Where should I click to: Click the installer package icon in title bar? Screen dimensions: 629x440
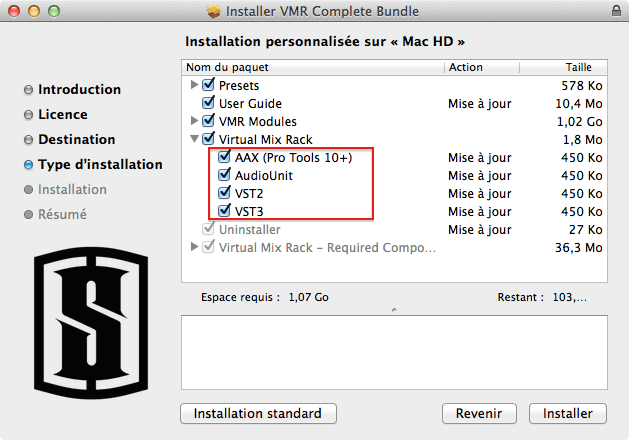pyautogui.click(x=213, y=12)
